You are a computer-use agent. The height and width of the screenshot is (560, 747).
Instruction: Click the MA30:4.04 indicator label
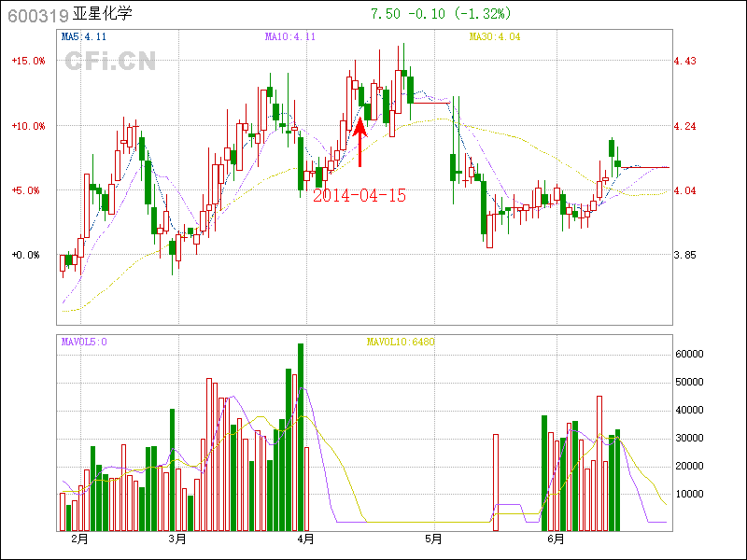(x=495, y=36)
